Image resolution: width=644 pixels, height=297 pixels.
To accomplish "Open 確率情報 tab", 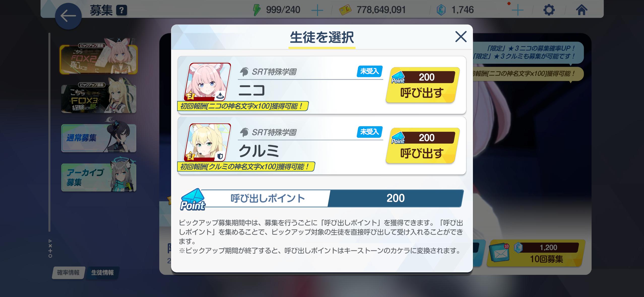I will tap(68, 273).
